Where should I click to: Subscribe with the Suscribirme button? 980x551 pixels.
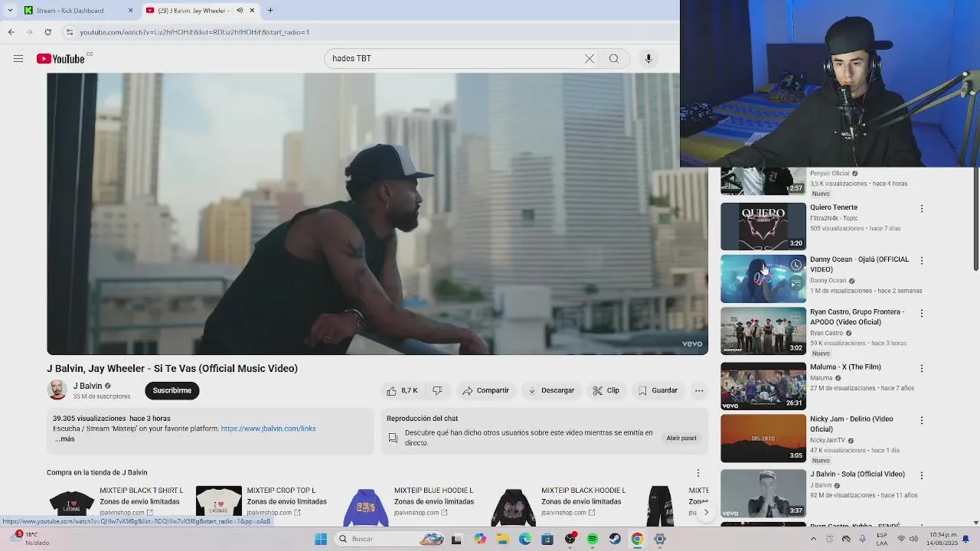pyautogui.click(x=172, y=390)
